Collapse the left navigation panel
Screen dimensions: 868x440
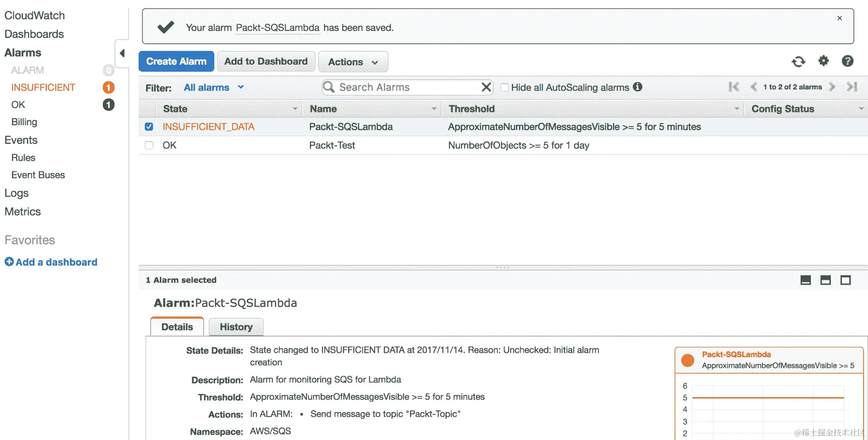(x=122, y=53)
